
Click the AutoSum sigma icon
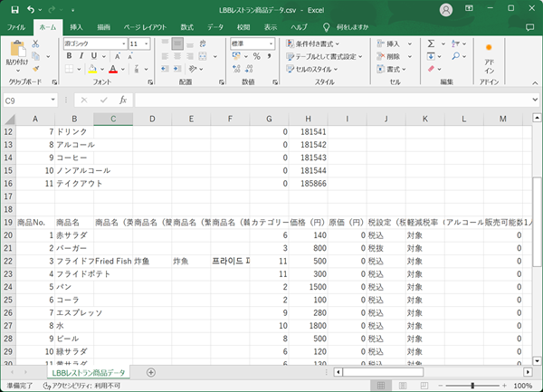[x=432, y=43]
